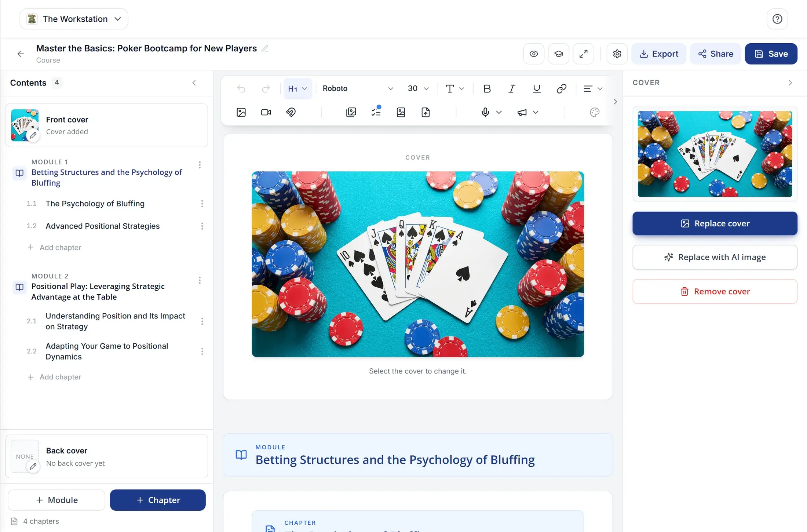Click the Export button
The image size is (807, 532).
(659, 54)
